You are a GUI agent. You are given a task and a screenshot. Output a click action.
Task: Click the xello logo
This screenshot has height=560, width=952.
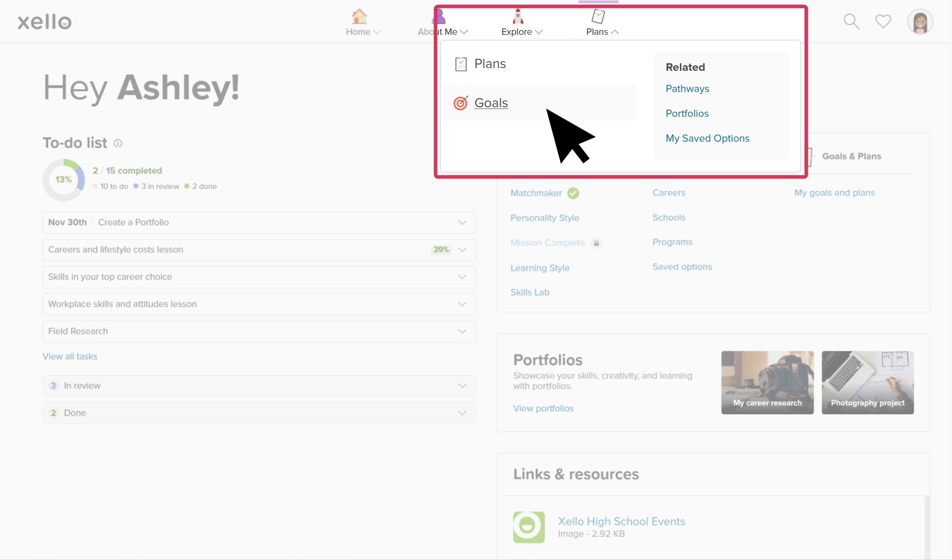[x=44, y=22]
